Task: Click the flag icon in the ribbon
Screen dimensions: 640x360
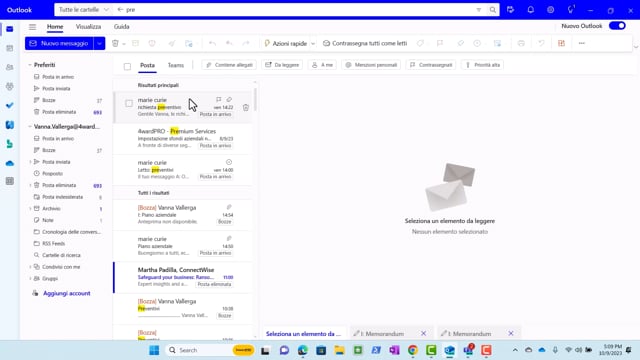Action: point(440,43)
